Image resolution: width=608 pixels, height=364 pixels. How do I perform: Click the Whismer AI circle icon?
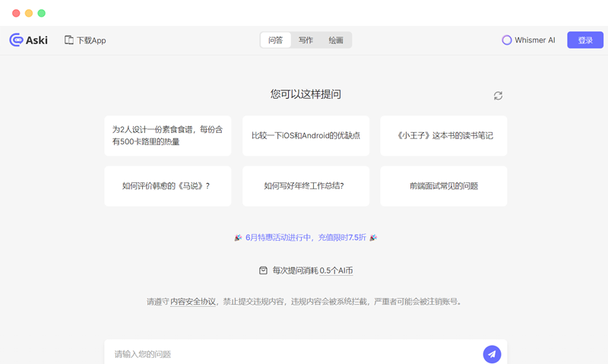pyautogui.click(x=506, y=40)
